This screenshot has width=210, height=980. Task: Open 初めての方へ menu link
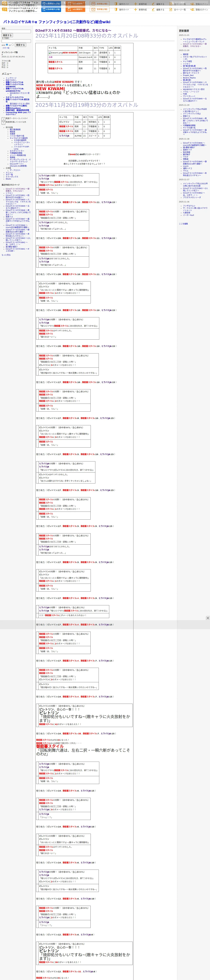coord(11,80)
